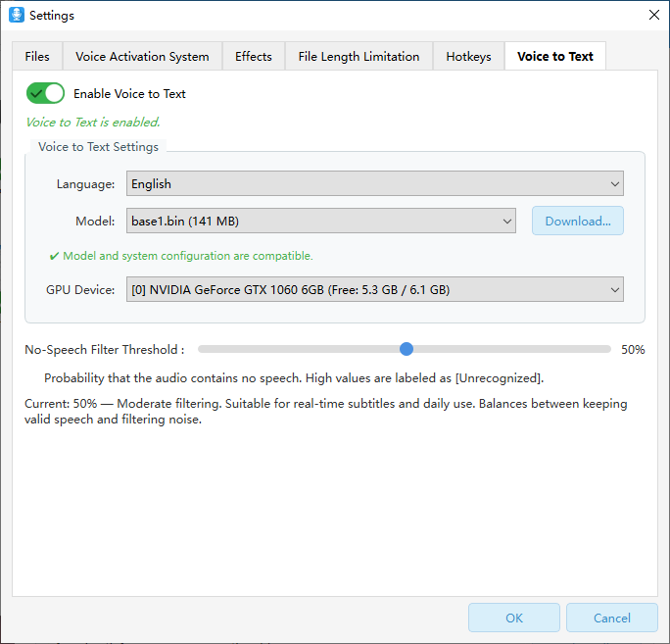Expand the Language dropdown showing English
Viewport: 670px width, 644px height.
[375, 183]
